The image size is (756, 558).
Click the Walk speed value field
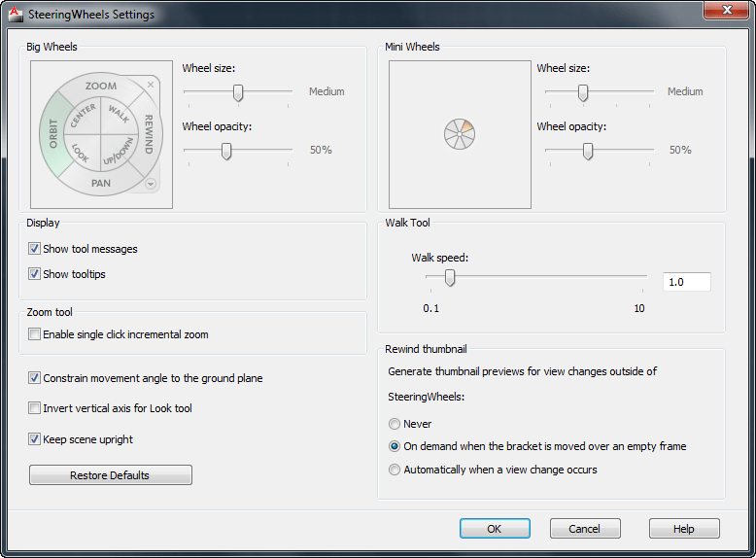pos(687,282)
